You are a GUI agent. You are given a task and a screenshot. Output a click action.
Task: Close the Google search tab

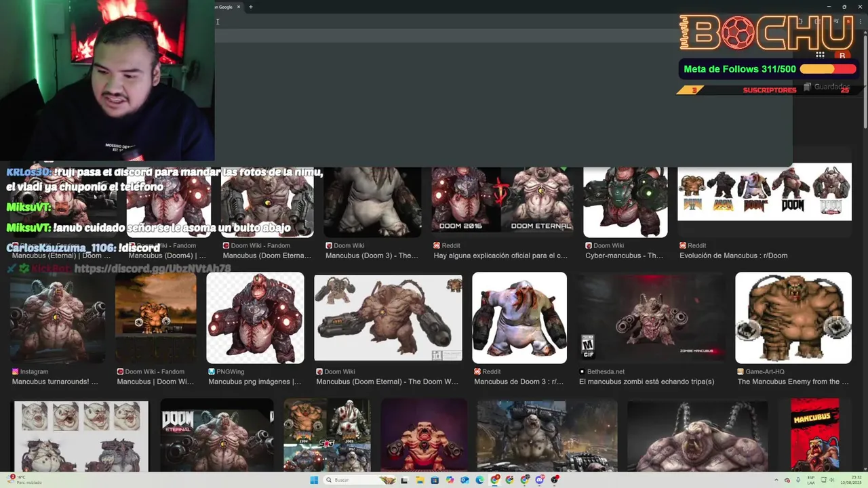(x=239, y=7)
